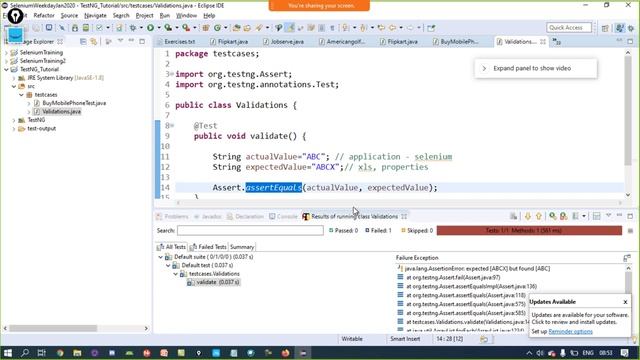Screen dimensions: 640x360
Task: Toggle Link with Editor in Package Explorer
Action: click(x=93, y=41)
